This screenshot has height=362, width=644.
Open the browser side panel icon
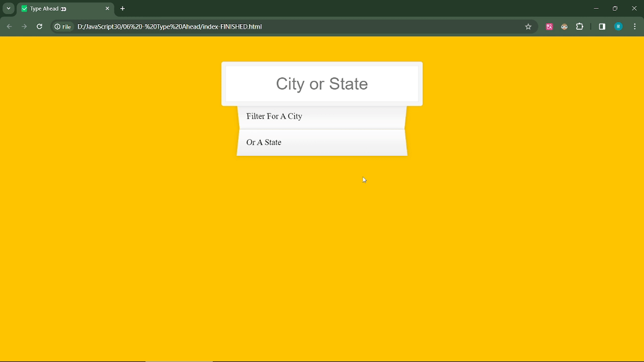pos(602,26)
